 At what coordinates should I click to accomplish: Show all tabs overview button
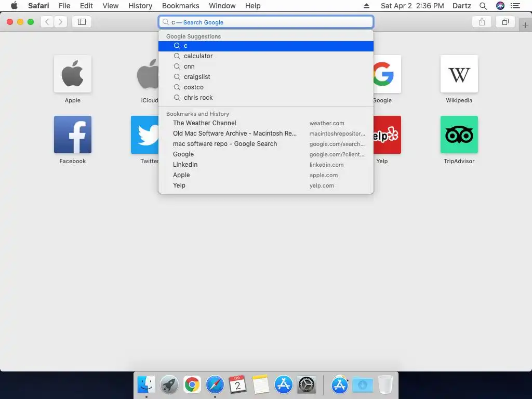(505, 22)
